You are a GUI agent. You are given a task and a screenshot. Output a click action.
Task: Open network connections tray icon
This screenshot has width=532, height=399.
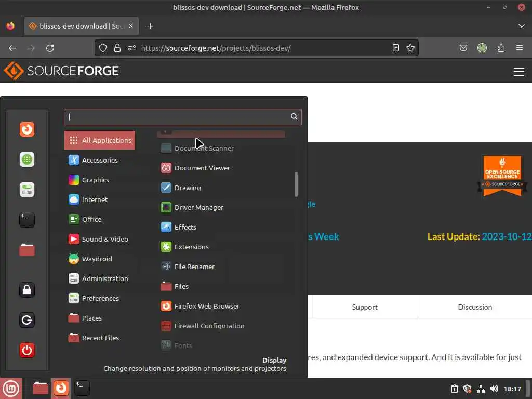[x=481, y=389]
